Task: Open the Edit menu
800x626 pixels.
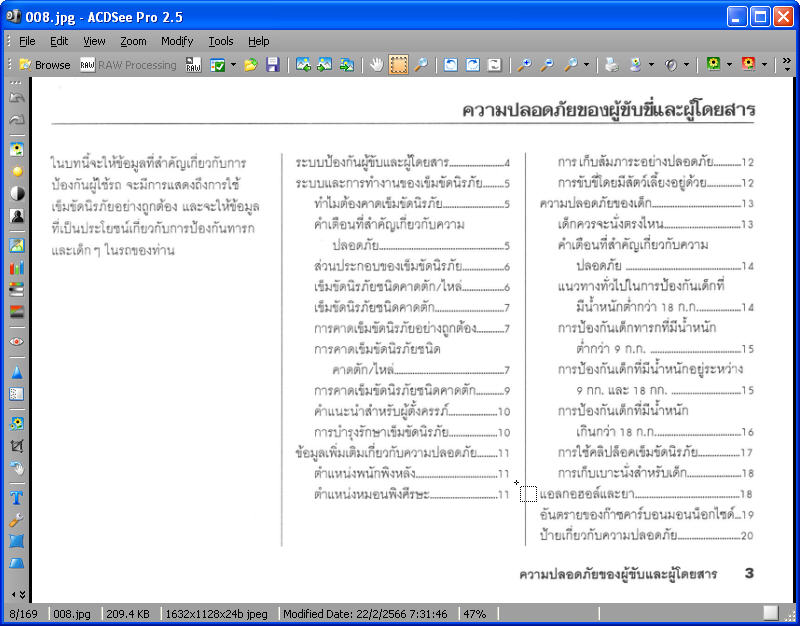Action: point(59,41)
